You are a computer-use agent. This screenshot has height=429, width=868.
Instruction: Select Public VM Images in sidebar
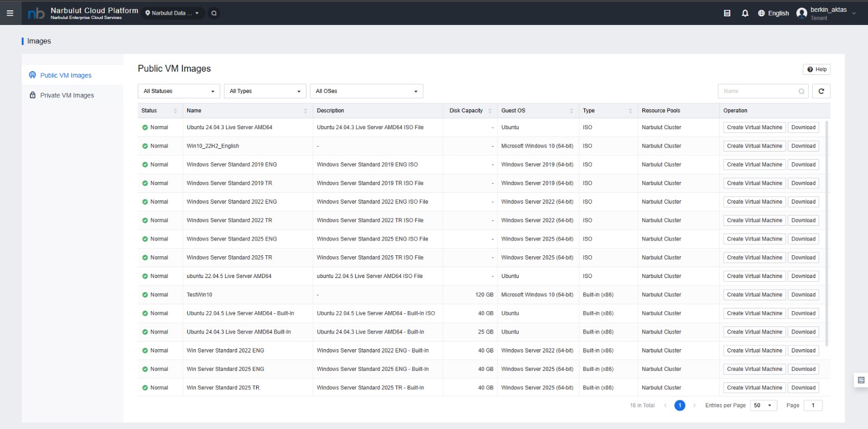(66, 75)
